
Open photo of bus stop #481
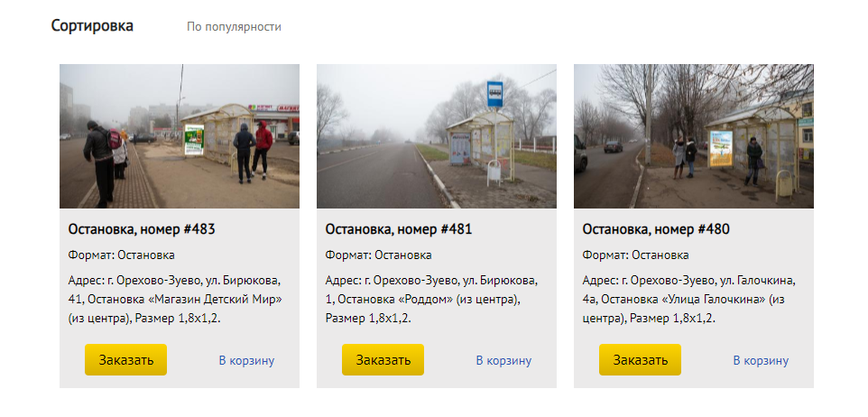click(x=436, y=136)
